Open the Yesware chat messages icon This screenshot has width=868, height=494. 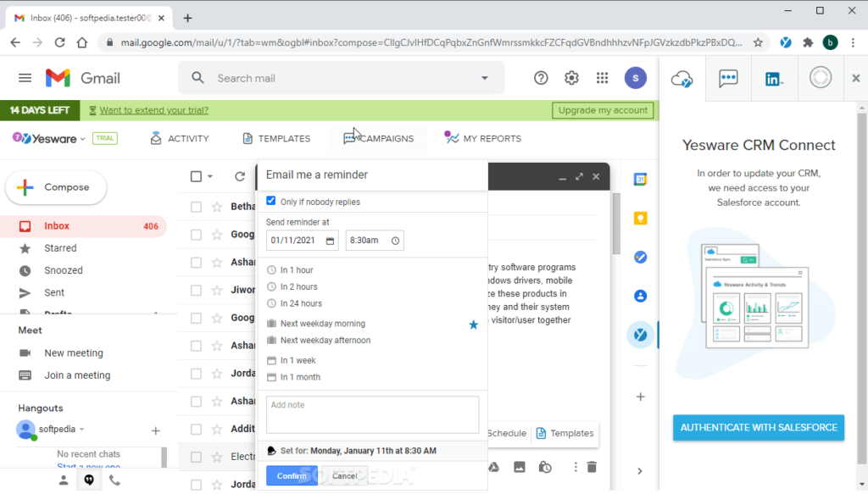click(728, 78)
